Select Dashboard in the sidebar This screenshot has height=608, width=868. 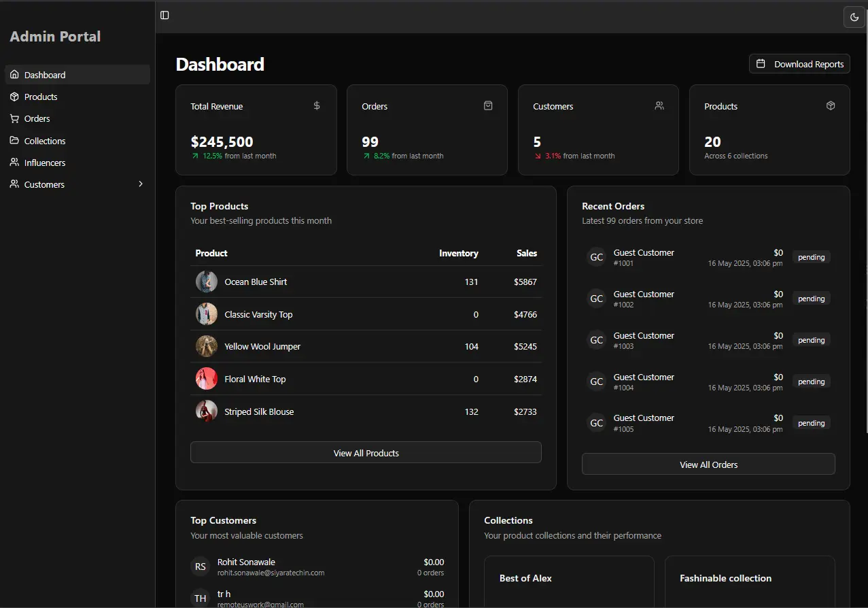pos(45,75)
